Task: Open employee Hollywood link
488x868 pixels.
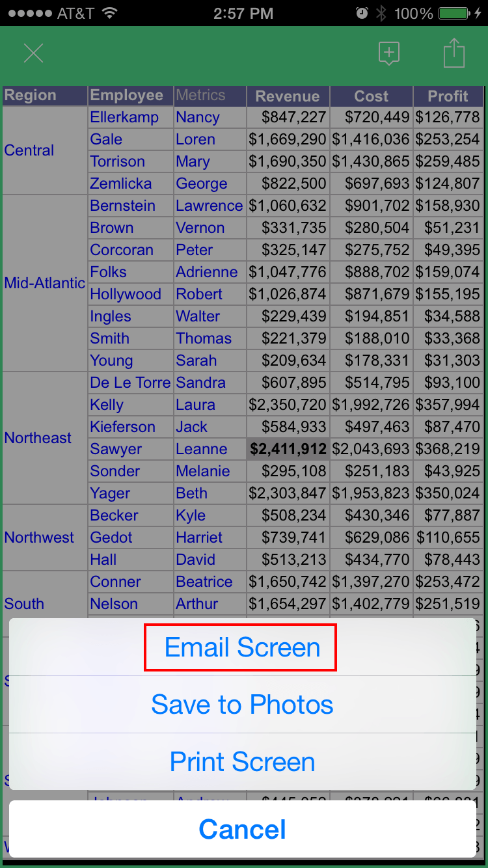Action: (x=126, y=294)
